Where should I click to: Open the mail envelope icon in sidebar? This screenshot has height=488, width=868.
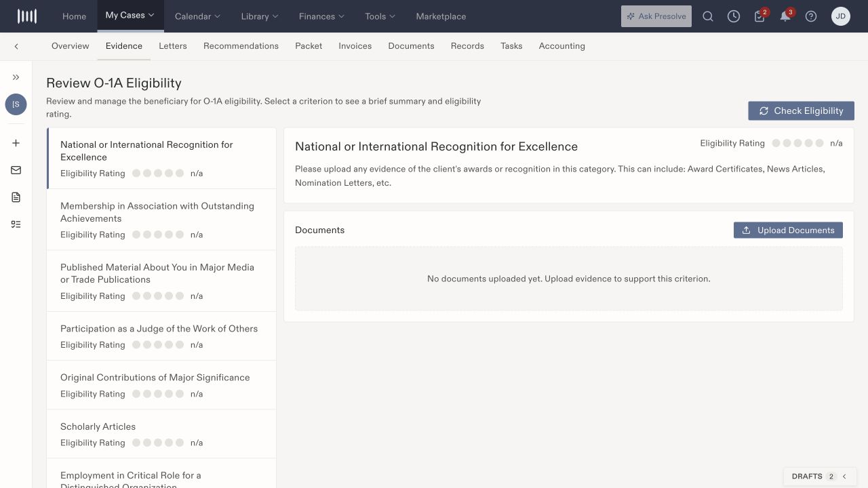pyautogui.click(x=16, y=170)
